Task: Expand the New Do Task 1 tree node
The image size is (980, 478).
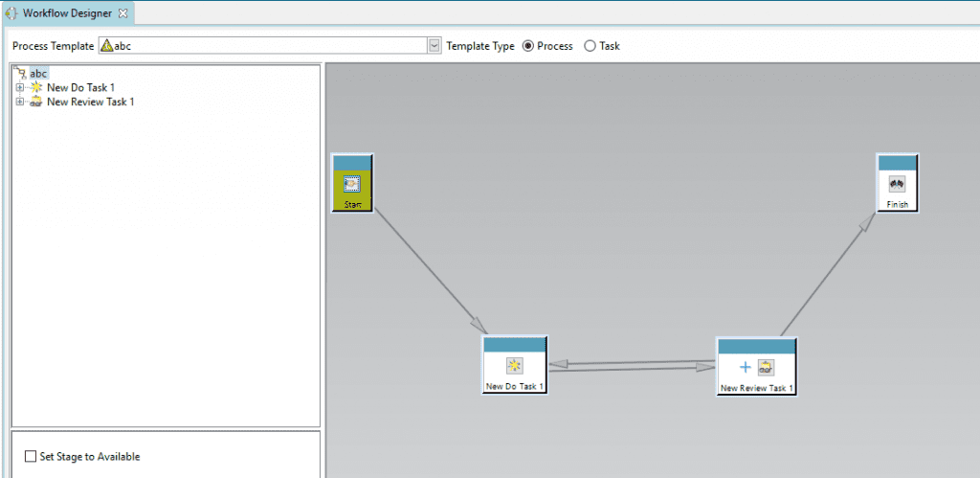Action: coord(19,87)
